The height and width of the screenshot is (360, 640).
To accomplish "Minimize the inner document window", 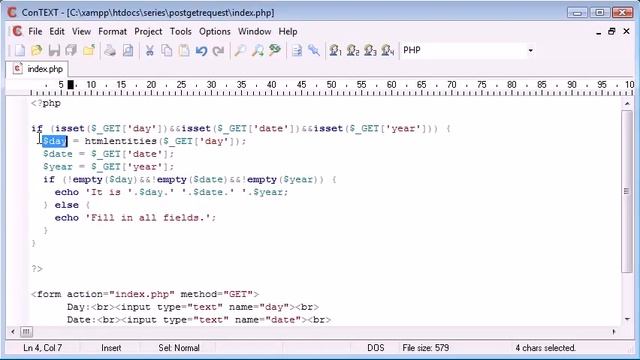I will pyautogui.click(x=598, y=33).
